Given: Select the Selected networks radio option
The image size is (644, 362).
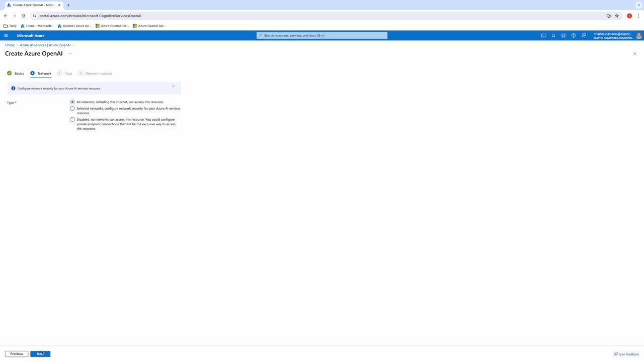Looking at the screenshot, I should 72,109.
